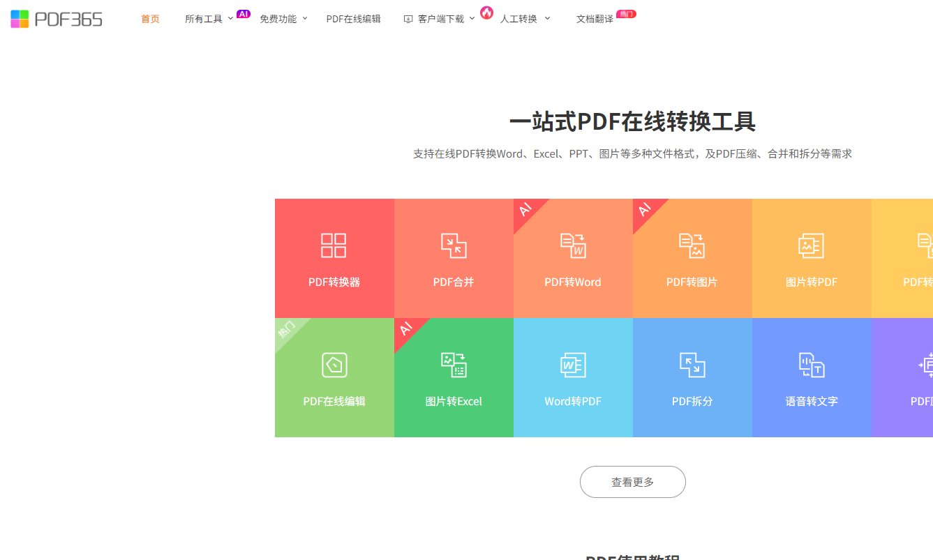933x560 pixels.
Task: Click the PDF转换器 grid icon
Action: click(334, 245)
